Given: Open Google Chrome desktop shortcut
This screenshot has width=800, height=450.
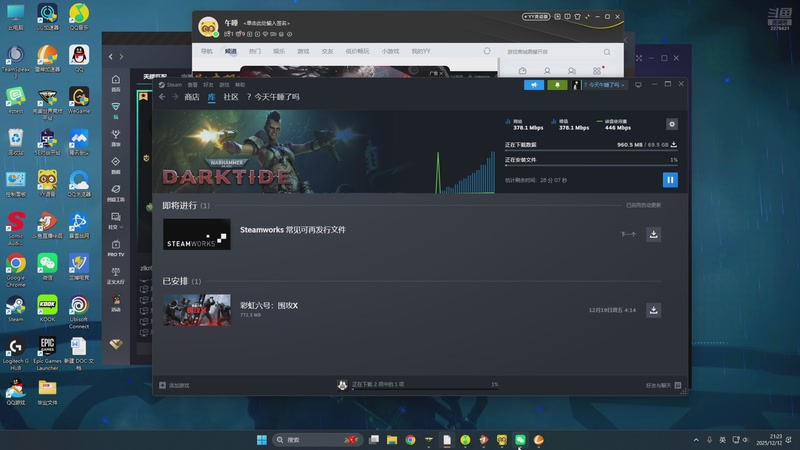Looking at the screenshot, I should (15, 270).
